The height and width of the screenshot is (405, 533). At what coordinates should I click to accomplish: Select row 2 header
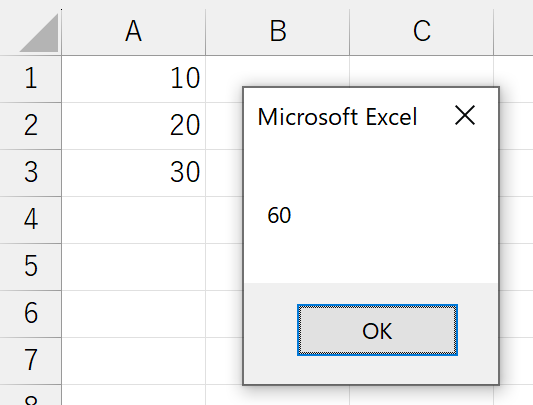(31, 125)
